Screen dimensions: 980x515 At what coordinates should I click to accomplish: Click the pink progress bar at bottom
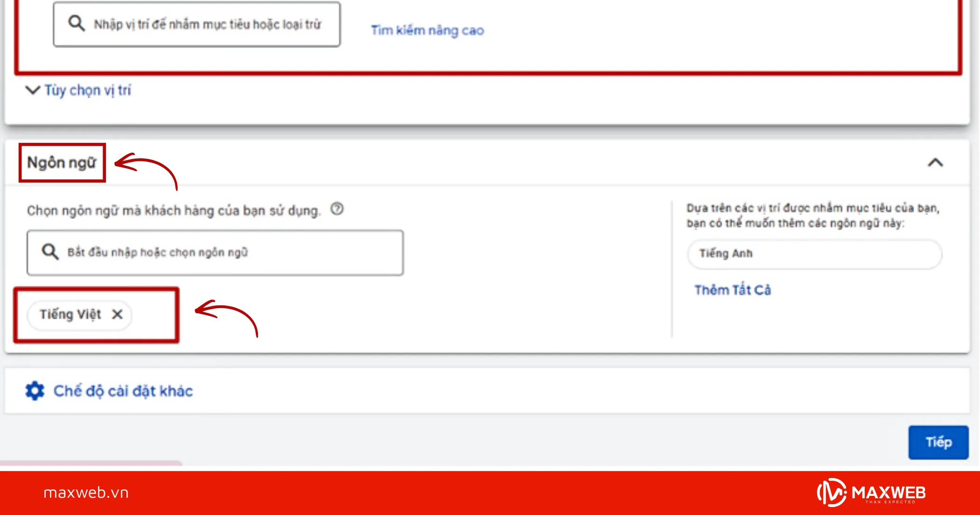(x=91, y=463)
